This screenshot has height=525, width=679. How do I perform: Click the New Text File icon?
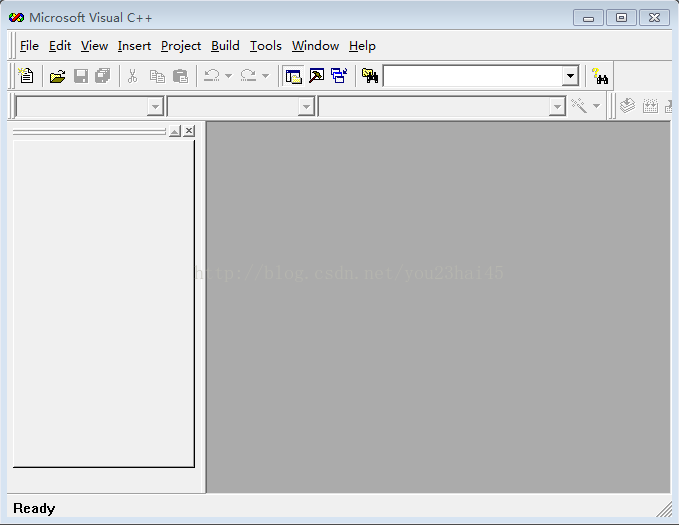(x=26, y=76)
